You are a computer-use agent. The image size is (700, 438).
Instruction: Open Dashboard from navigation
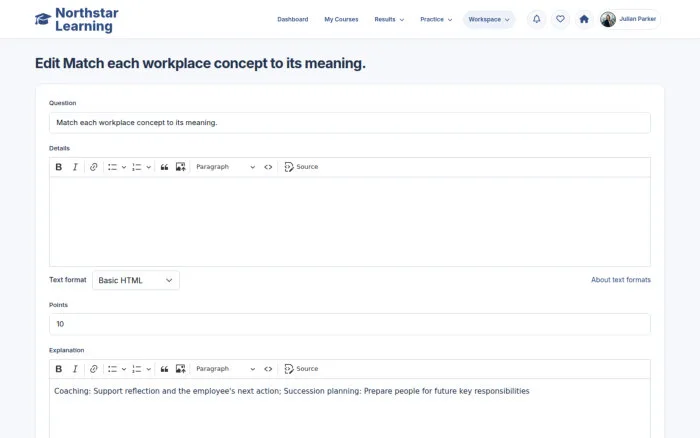(x=292, y=19)
